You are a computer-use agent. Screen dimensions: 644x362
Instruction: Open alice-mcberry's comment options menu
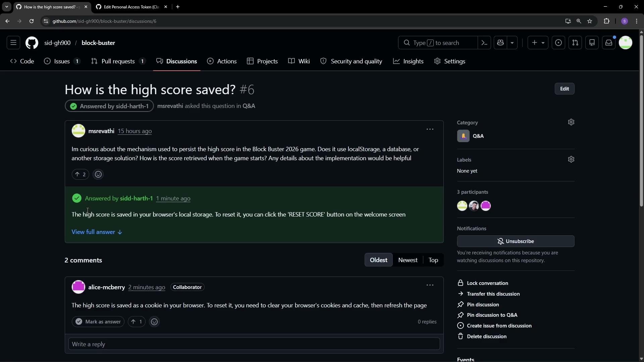(430, 285)
